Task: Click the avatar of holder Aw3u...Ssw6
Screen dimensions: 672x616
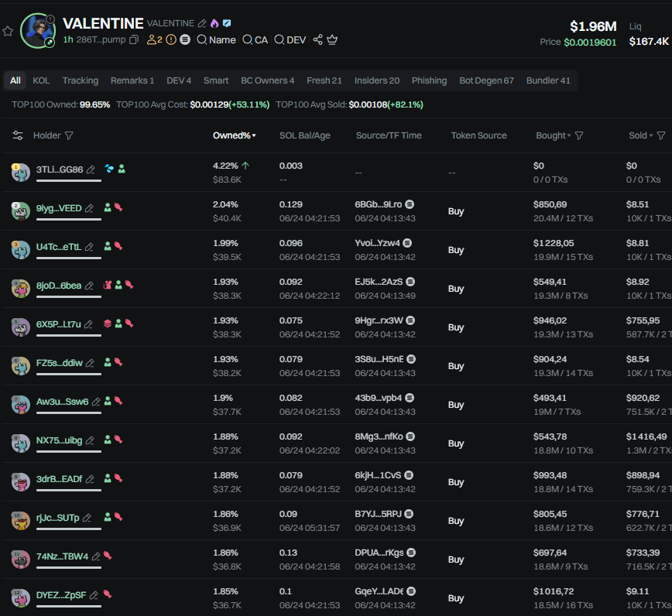Action: (x=21, y=405)
